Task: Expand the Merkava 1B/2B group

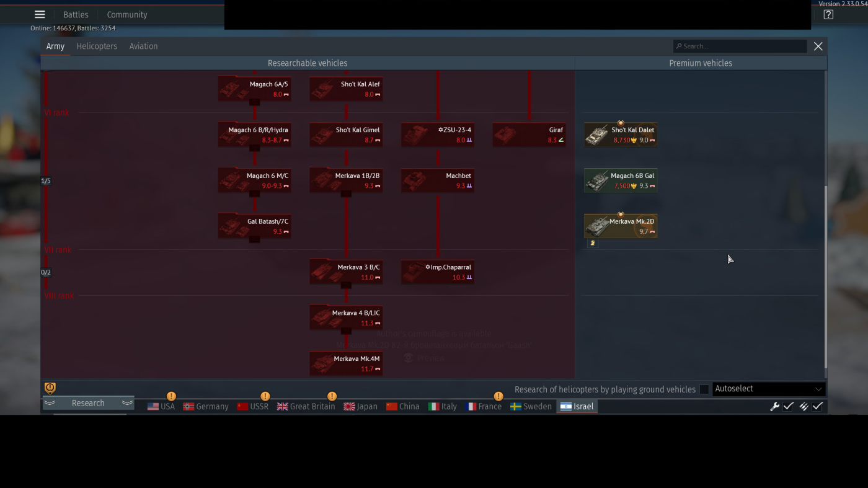Action: point(346,180)
